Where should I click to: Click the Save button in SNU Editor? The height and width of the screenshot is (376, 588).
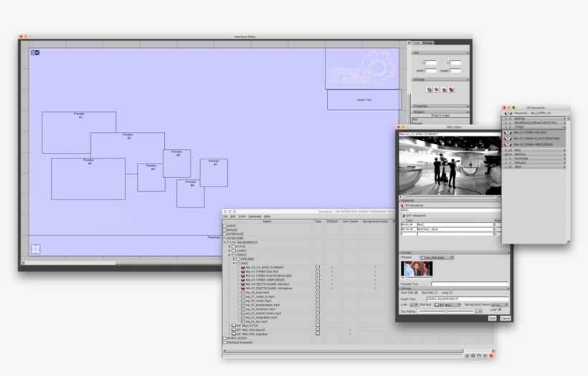pyautogui.click(x=492, y=318)
